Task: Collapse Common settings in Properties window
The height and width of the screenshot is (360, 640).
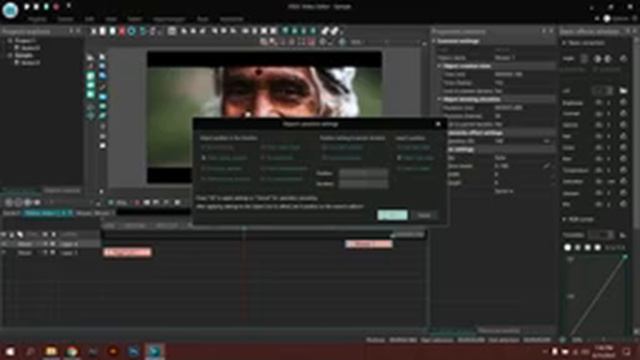Action: 434,41
